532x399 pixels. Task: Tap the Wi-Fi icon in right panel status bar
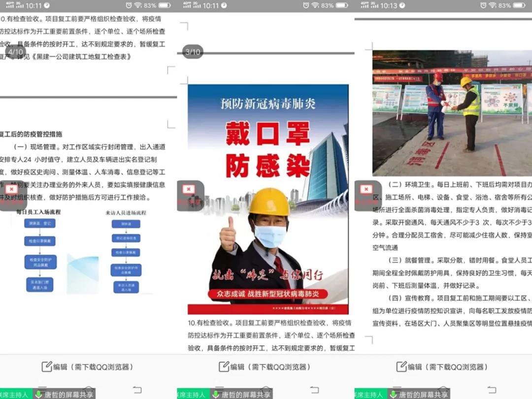pos(492,5)
